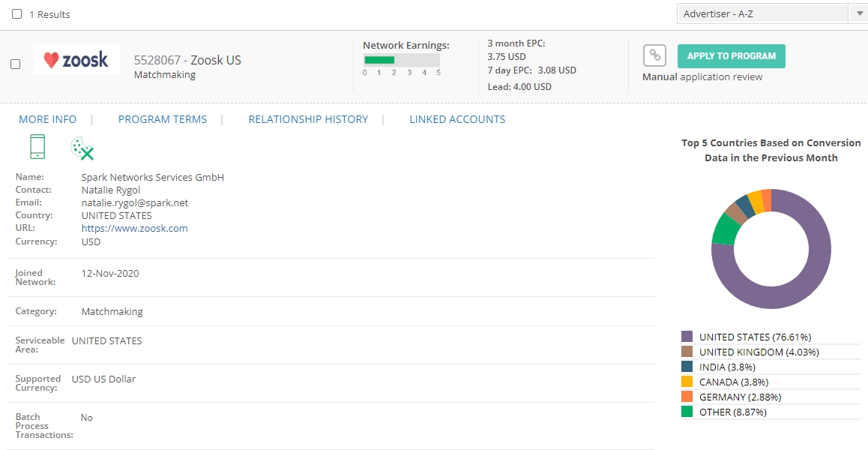The image size is (868, 450).
Task: Click the Category value Matchmaking
Action: [112, 311]
